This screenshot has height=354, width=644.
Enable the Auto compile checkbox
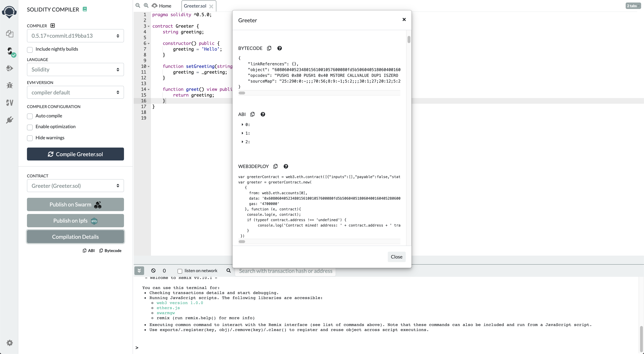click(30, 116)
